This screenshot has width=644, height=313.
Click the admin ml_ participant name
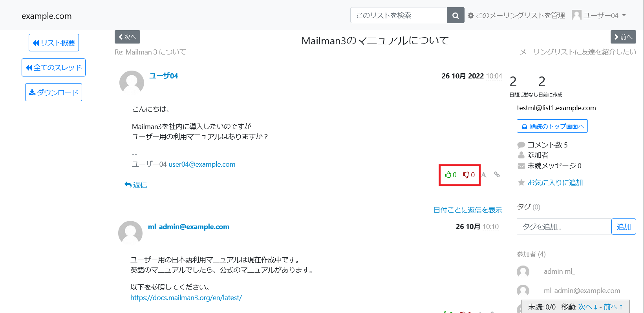pyautogui.click(x=559, y=271)
